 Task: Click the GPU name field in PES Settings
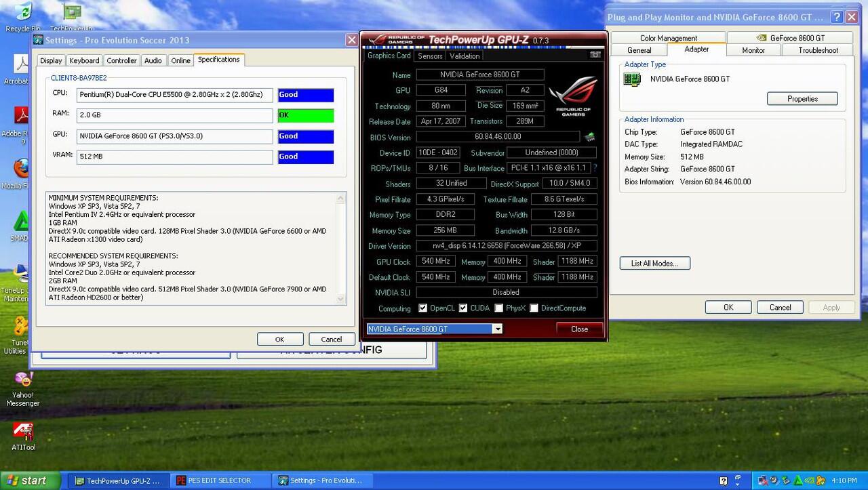174,136
